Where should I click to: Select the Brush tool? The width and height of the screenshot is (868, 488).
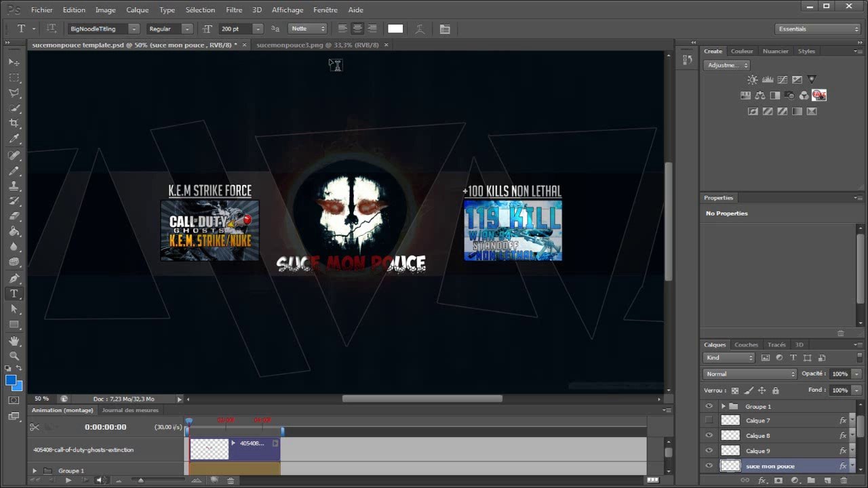(x=14, y=170)
